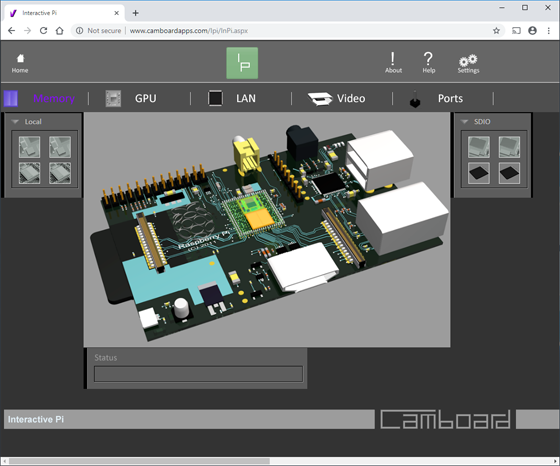Click the green IP logo button
560x466 pixels.
[242, 63]
